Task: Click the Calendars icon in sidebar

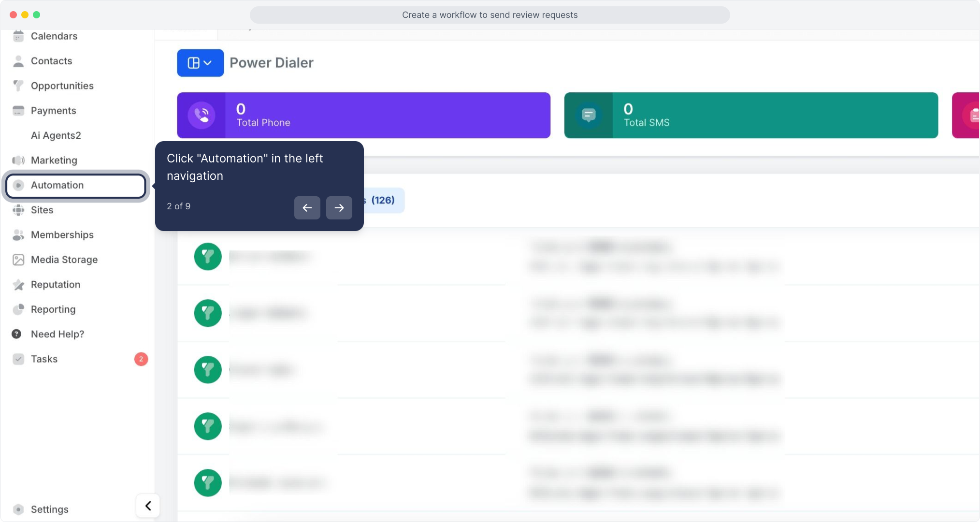Action: coord(18,36)
